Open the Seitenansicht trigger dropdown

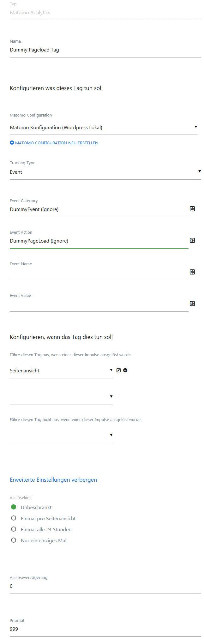point(61,371)
